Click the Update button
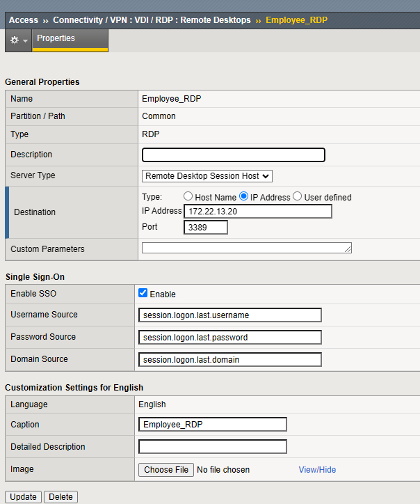This screenshot has height=504, width=420. coord(23,497)
